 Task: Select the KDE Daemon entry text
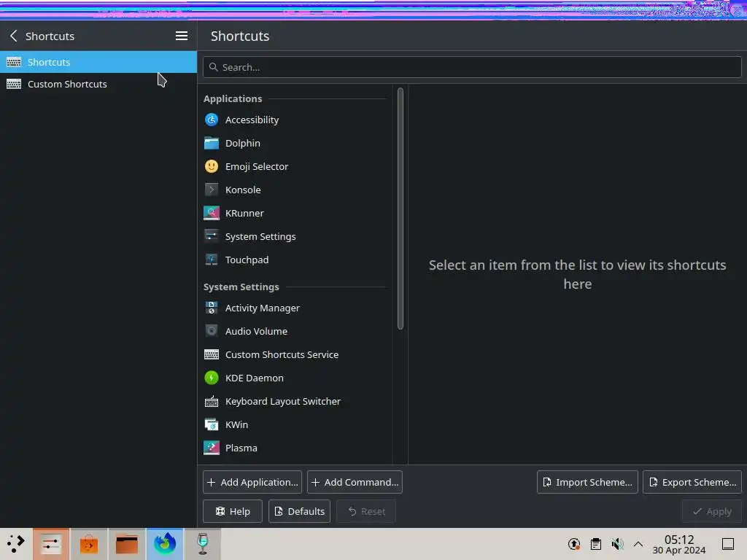[x=254, y=378]
